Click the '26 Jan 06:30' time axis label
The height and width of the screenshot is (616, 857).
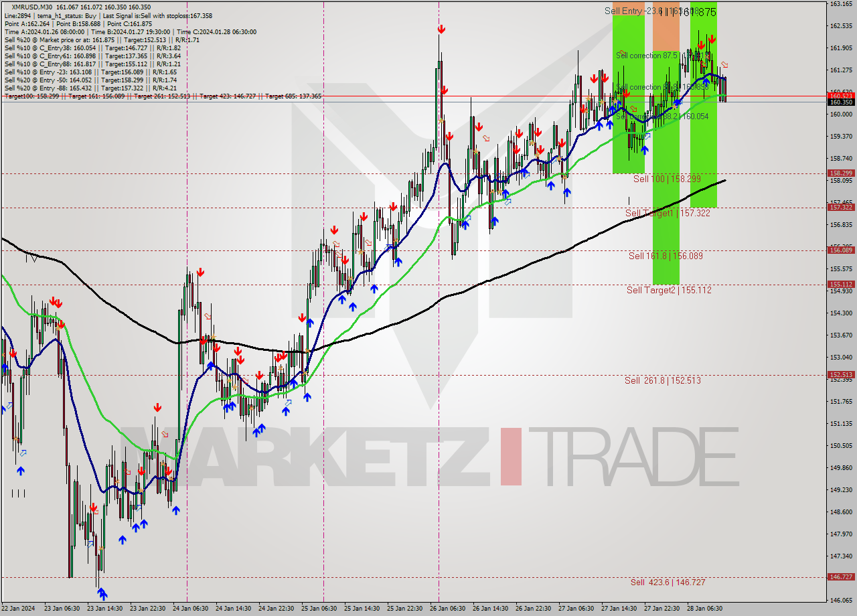tap(448, 609)
